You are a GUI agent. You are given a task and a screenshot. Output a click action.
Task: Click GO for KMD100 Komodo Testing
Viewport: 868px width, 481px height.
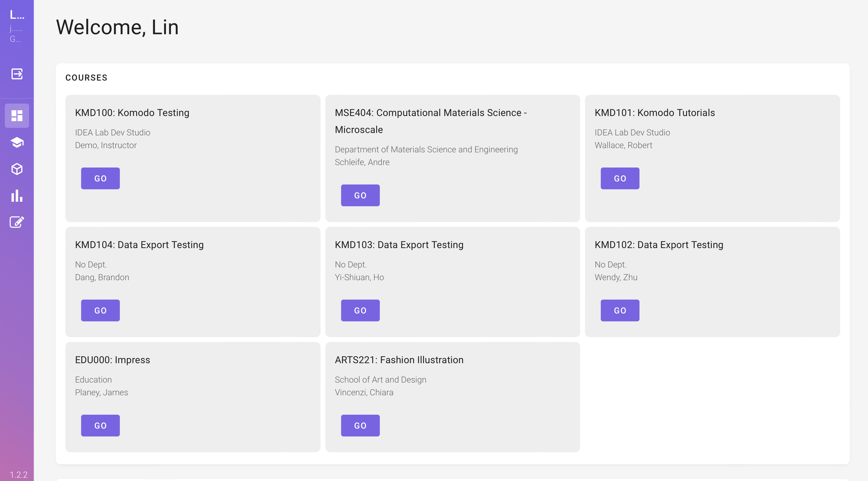pyautogui.click(x=100, y=178)
